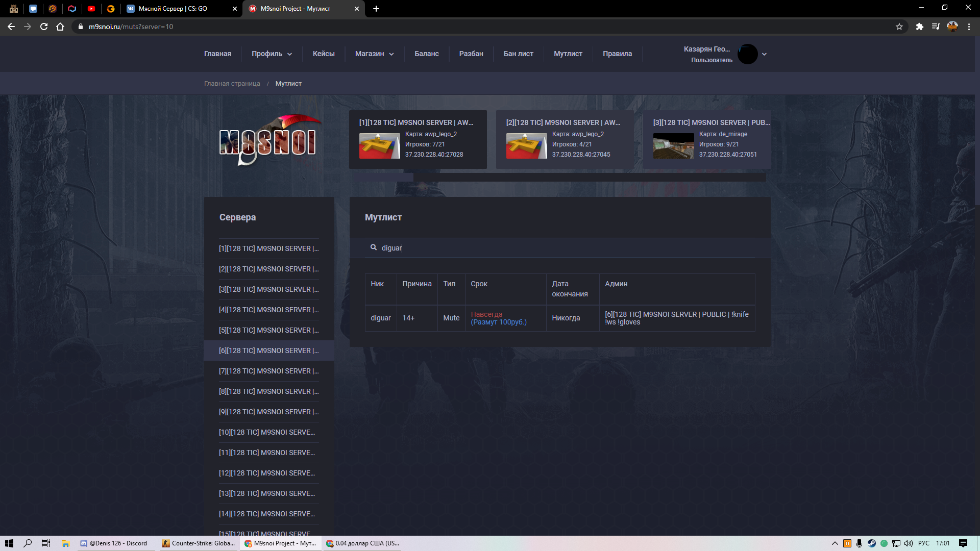Viewport: 980px width, 551px height.
Task: Expand the Магазин dropdown menu
Action: pos(375,54)
